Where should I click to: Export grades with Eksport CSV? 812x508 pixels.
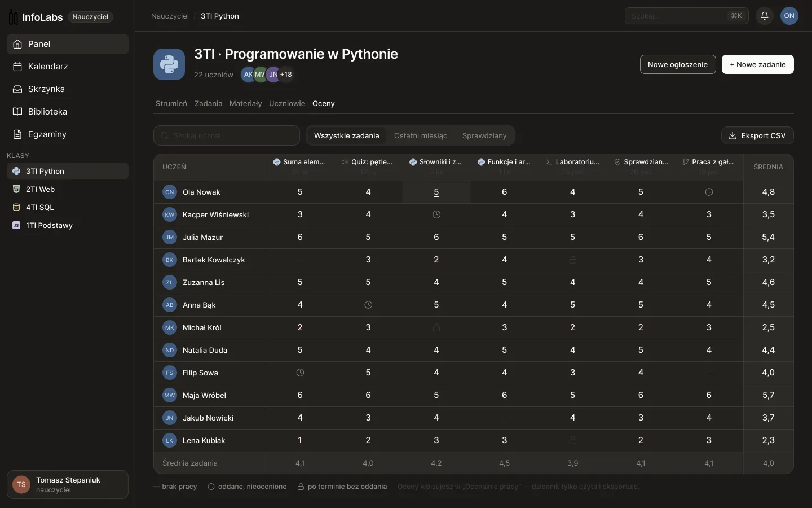coord(757,135)
